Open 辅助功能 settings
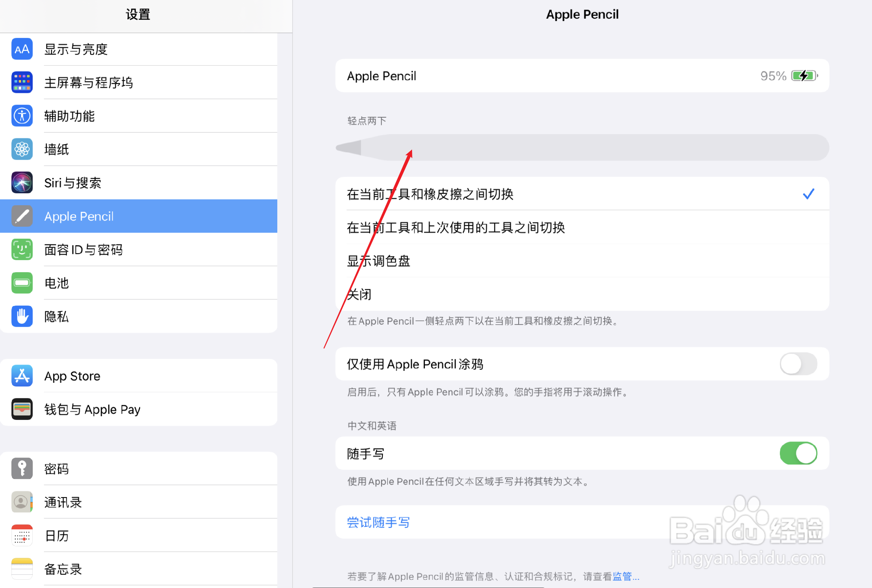Viewport: 872px width, 588px height. [139, 116]
